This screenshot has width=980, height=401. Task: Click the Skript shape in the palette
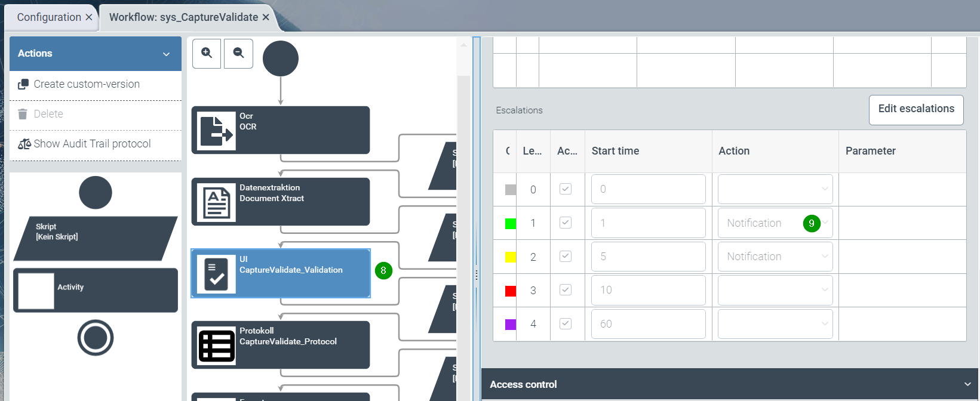pyautogui.click(x=96, y=238)
